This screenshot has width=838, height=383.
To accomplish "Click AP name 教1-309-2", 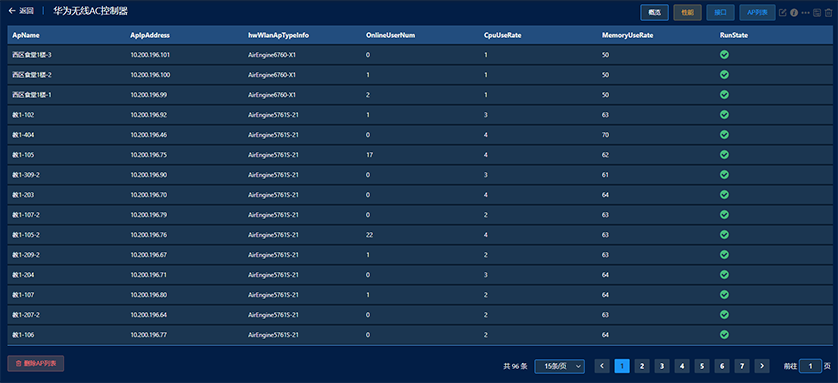I will (x=26, y=175).
